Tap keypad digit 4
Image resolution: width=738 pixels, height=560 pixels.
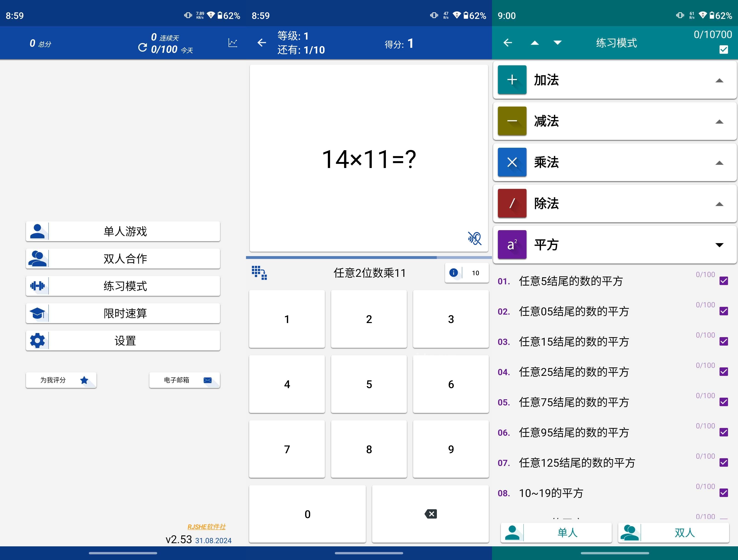click(x=287, y=384)
